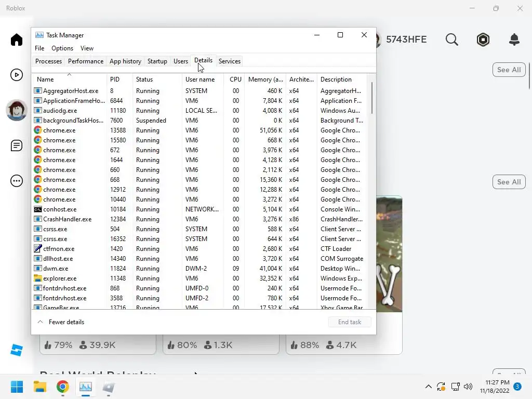This screenshot has height=399, width=532.
Task: Open the Options menu in Task Manager
Action: (x=62, y=48)
